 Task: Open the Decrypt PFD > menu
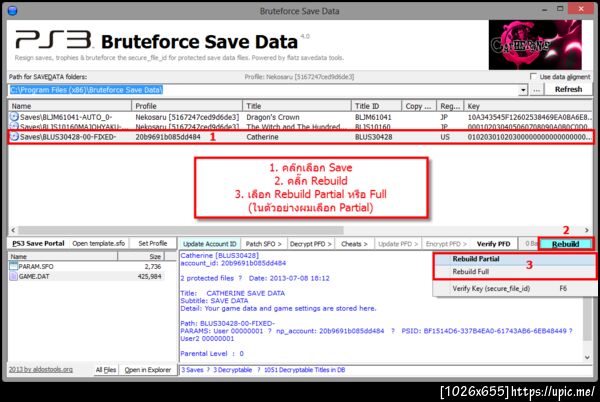(x=311, y=244)
